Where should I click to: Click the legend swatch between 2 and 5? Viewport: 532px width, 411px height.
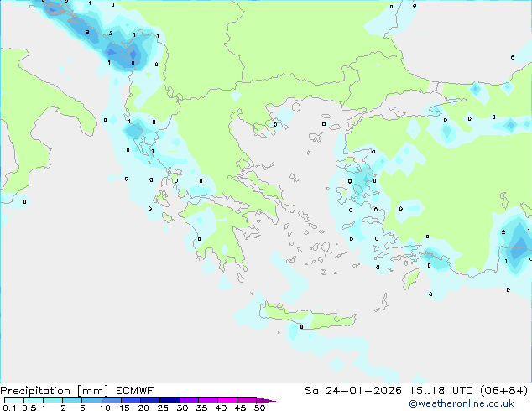pos(72,400)
